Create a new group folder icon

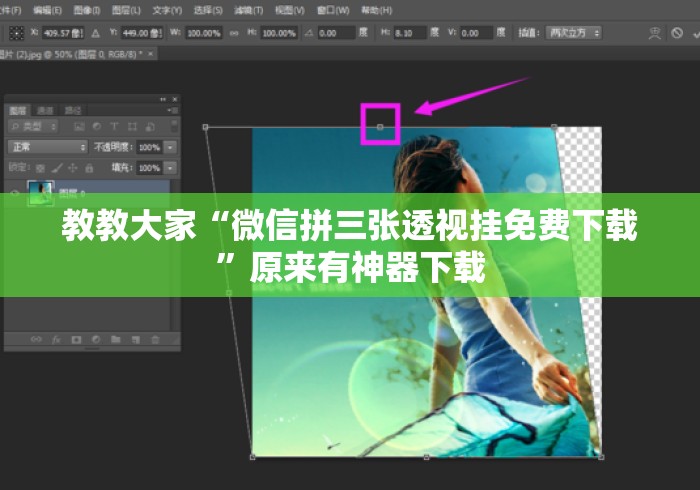[116, 340]
